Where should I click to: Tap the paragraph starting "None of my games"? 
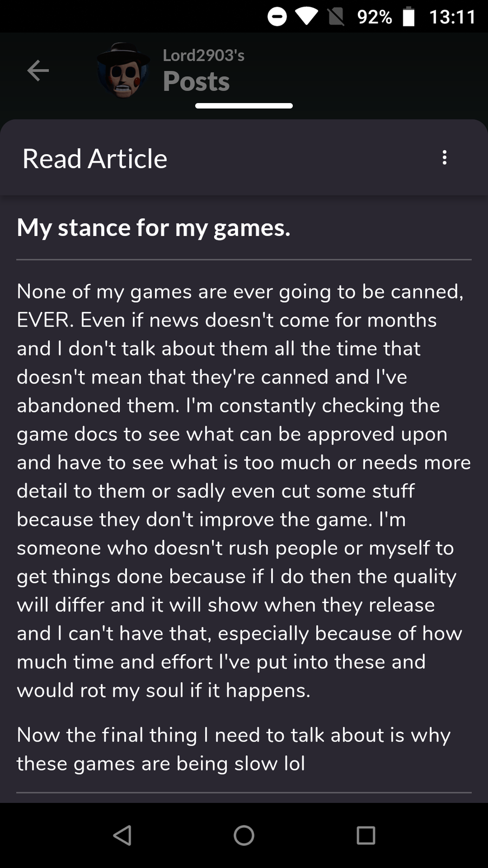coord(244,491)
